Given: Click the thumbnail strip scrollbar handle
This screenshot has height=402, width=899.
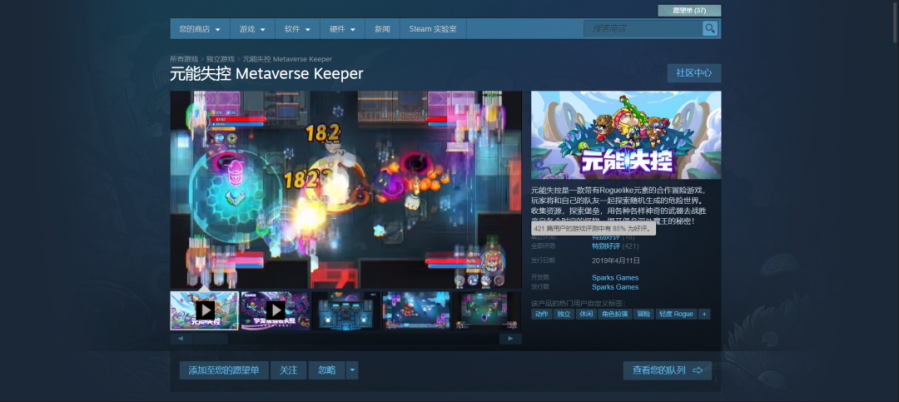Looking at the screenshot, I should click(210, 339).
